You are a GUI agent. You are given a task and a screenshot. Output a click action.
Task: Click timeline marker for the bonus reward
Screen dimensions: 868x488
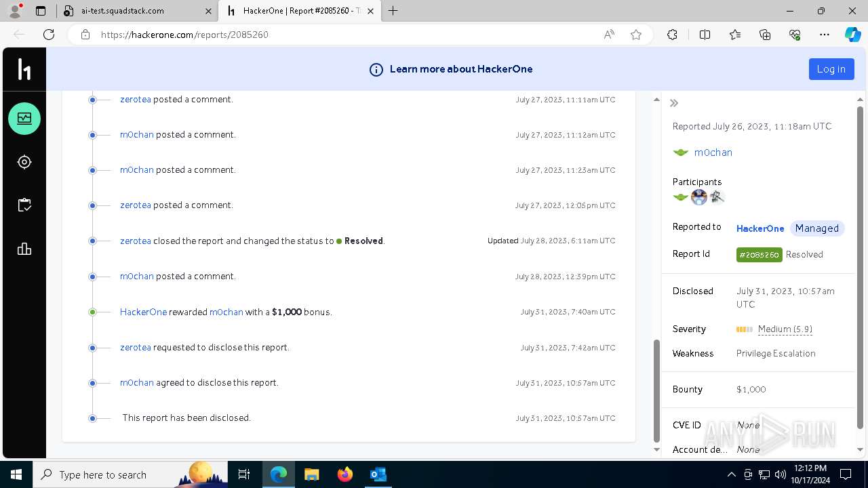[93, 312]
